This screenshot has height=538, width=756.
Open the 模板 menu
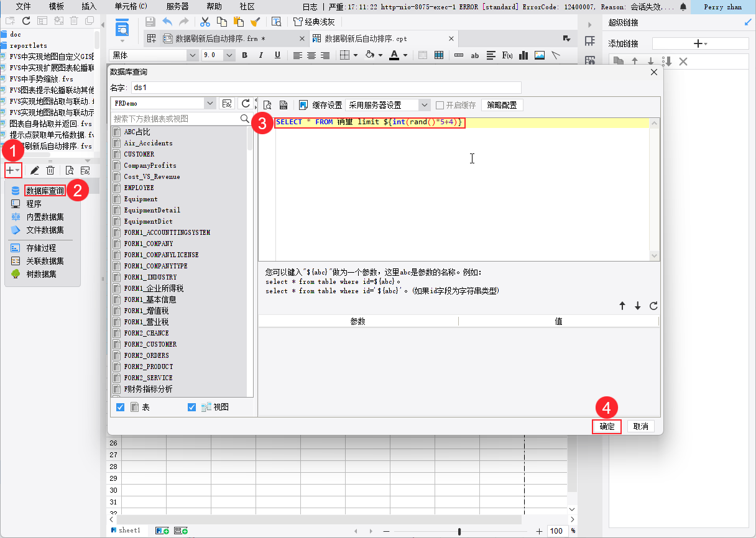pos(56,6)
